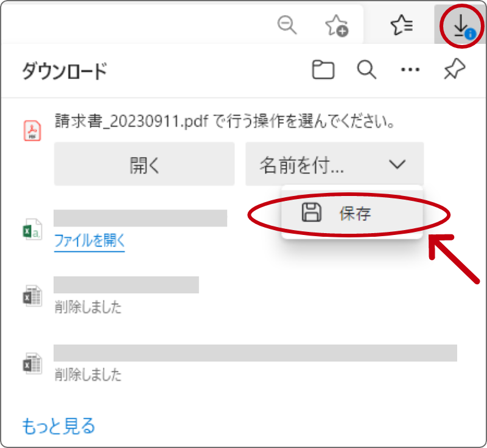487x448 pixels.
Task: Expand the dropdown chevron next to 名前を付...
Action: point(398,164)
